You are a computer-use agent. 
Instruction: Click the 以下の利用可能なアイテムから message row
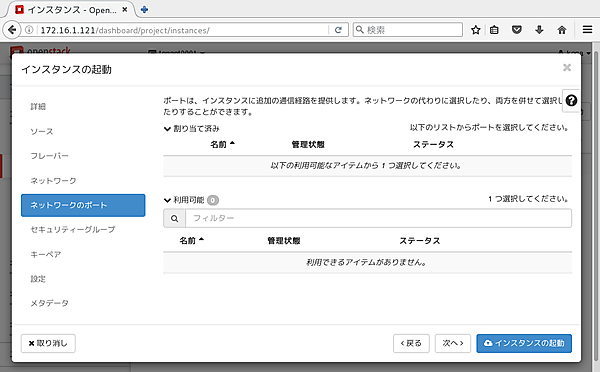367,166
